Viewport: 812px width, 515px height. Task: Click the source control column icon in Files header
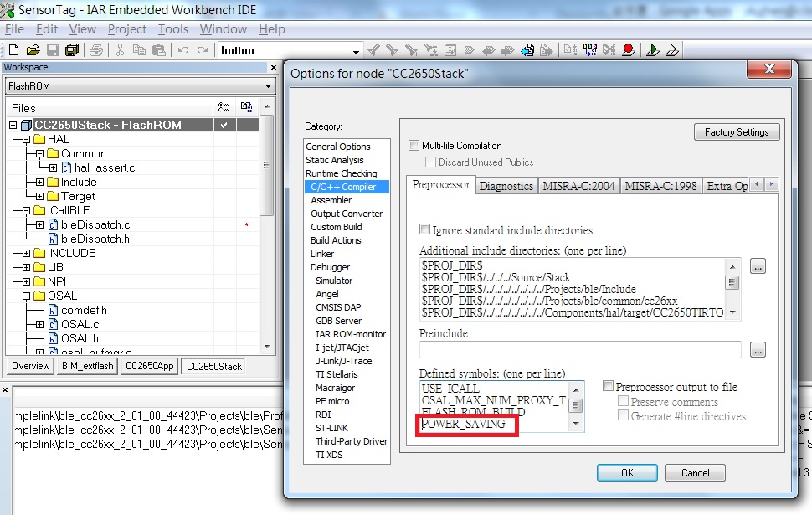coord(246,107)
